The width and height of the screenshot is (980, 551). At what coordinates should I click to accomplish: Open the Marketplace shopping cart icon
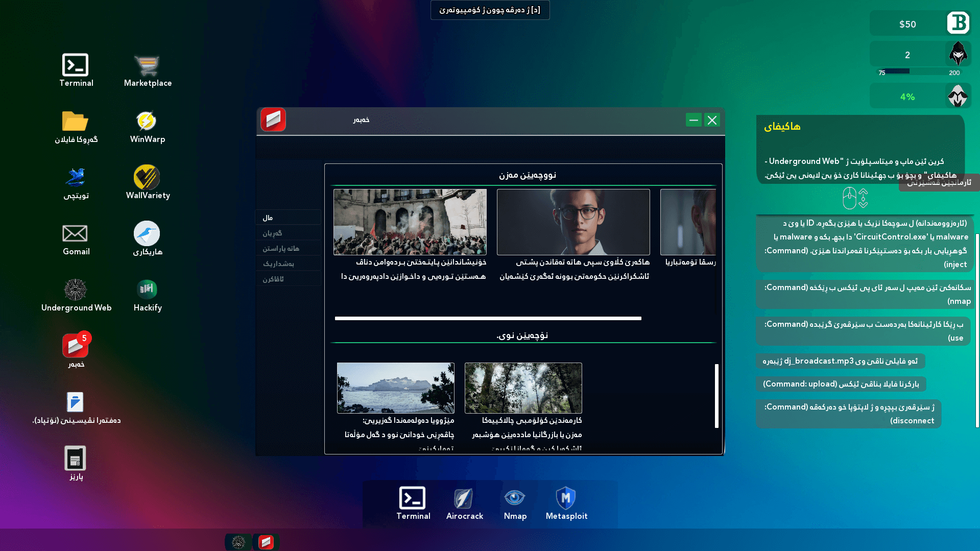147,66
